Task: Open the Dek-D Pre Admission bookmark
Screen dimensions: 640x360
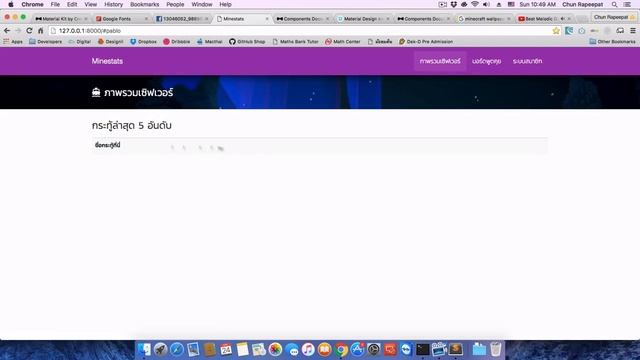Action: click(426, 42)
